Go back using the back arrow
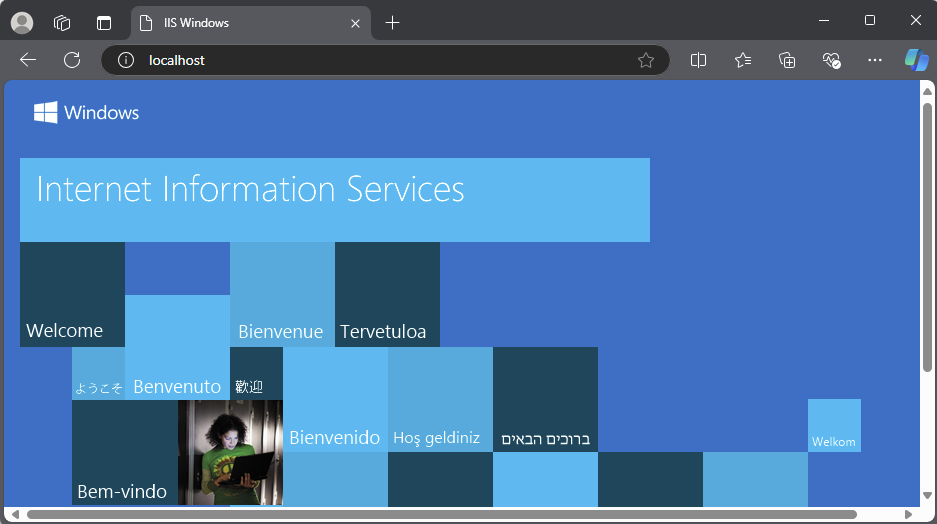 (27, 60)
